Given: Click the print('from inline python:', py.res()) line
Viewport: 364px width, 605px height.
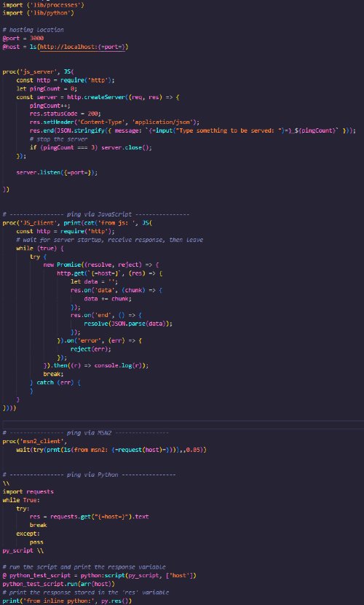Looking at the screenshot, I should 68,601.
